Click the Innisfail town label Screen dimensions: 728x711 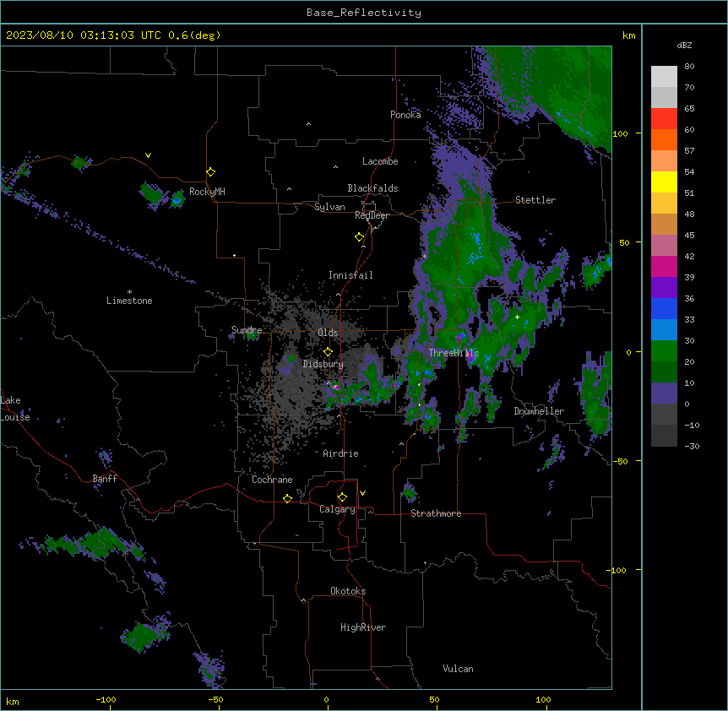coord(350,275)
